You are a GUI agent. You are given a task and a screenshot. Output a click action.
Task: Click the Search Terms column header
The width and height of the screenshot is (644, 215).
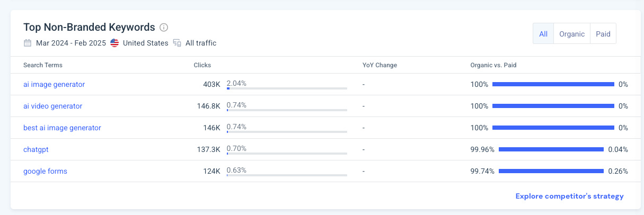tap(43, 65)
